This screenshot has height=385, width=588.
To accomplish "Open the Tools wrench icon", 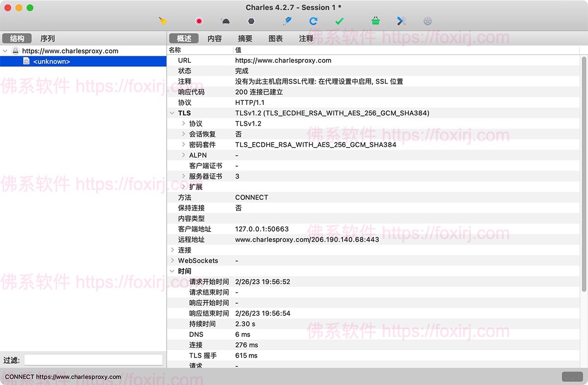I will point(402,21).
